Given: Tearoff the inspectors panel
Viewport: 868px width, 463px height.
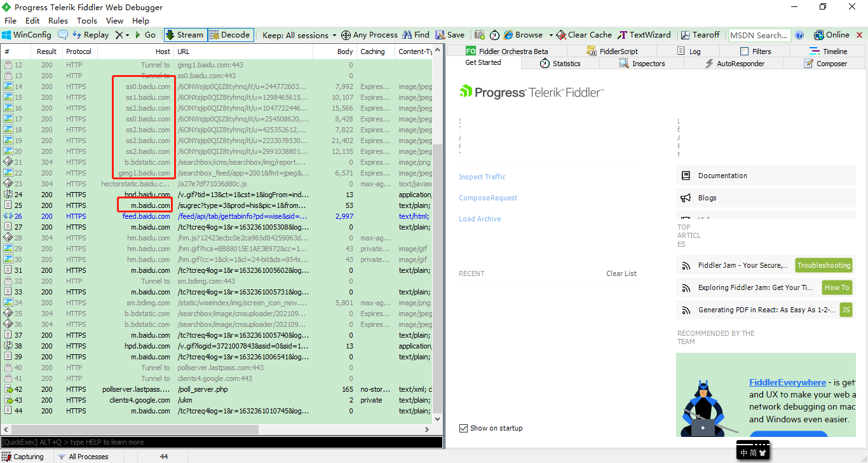Looking at the screenshot, I should [701, 35].
